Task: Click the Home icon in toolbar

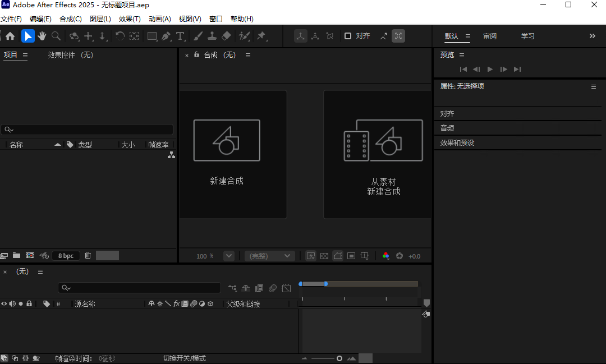Action: (x=10, y=36)
